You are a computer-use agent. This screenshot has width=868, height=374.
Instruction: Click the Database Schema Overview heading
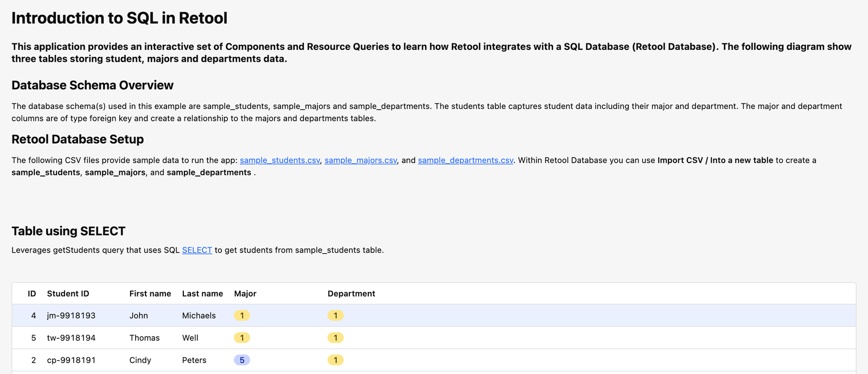coord(92,85)
